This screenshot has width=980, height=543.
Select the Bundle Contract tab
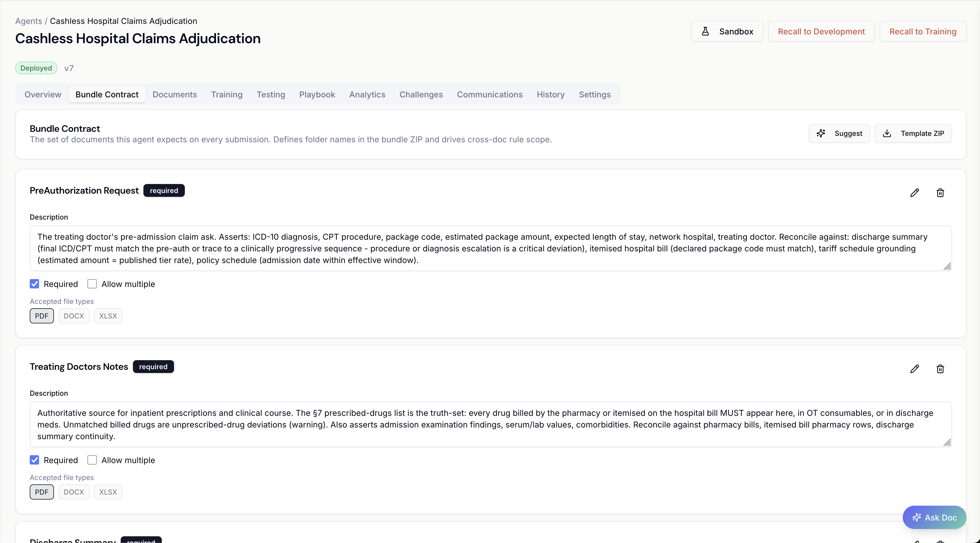click(107, 94)
